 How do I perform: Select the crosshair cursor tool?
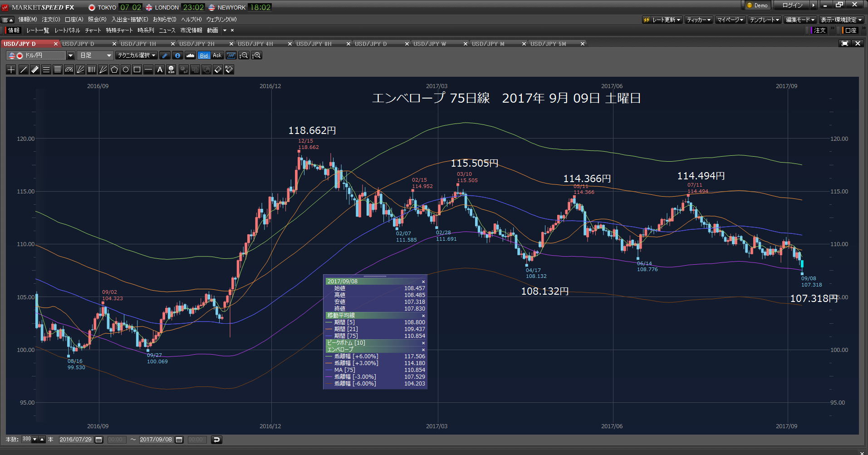11,69
